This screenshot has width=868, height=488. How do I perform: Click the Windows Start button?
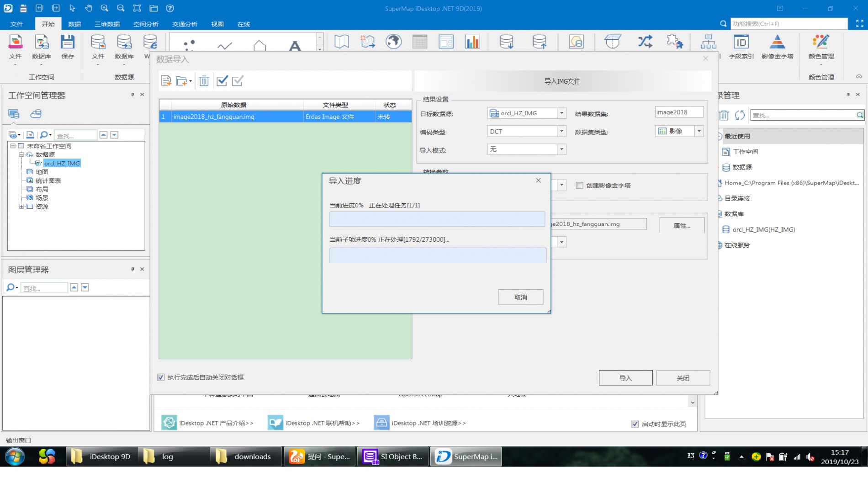tap(15, 456)
